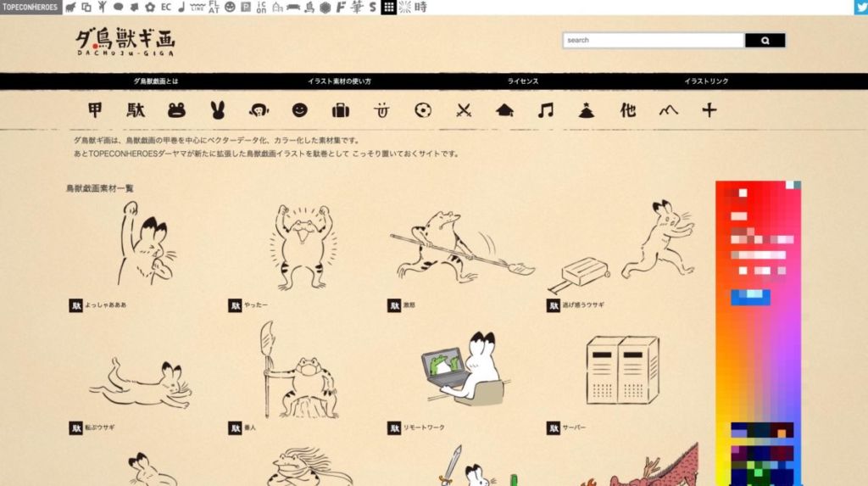Viewport: 868px width, 486px height.
Task: Click the FLAT icon in top bar
Action: [214, 7]
